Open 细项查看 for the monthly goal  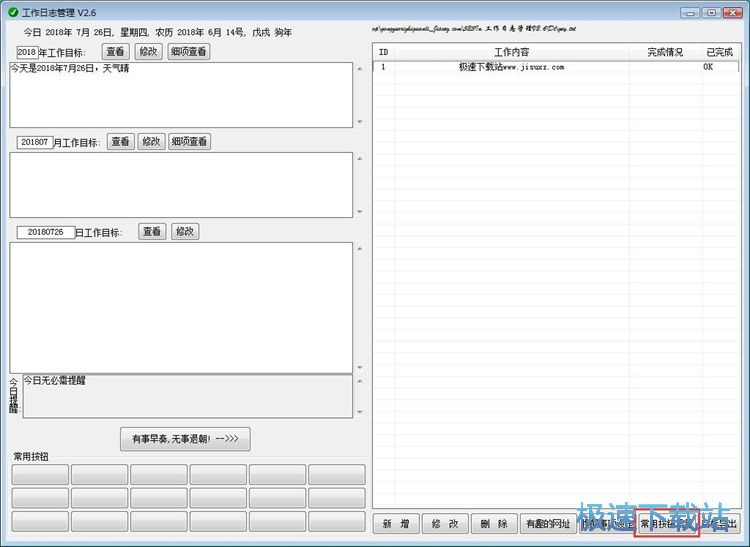click(x=189, y=142)
